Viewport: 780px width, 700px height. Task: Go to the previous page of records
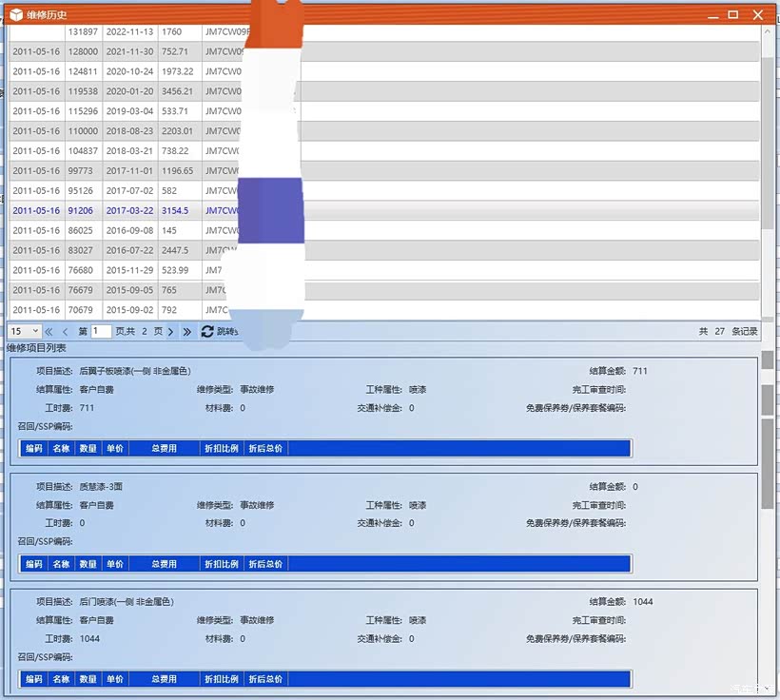click(65, 332)
